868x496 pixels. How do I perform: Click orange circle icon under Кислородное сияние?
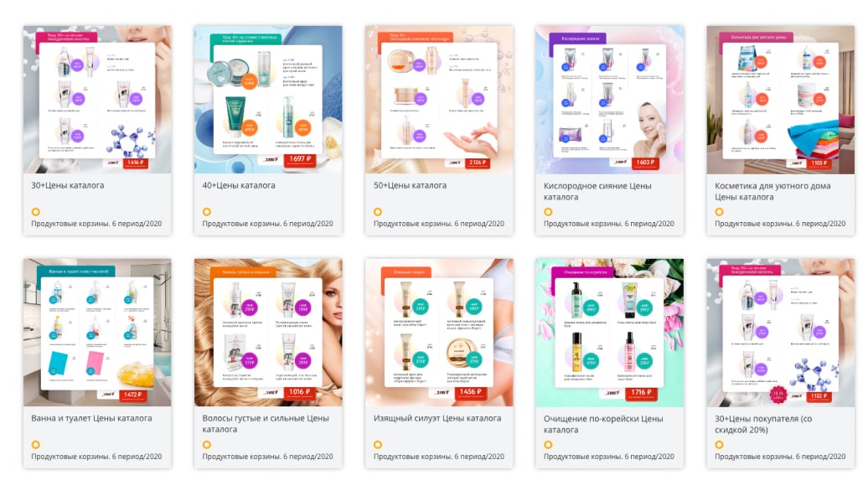(x=548, y=211)
